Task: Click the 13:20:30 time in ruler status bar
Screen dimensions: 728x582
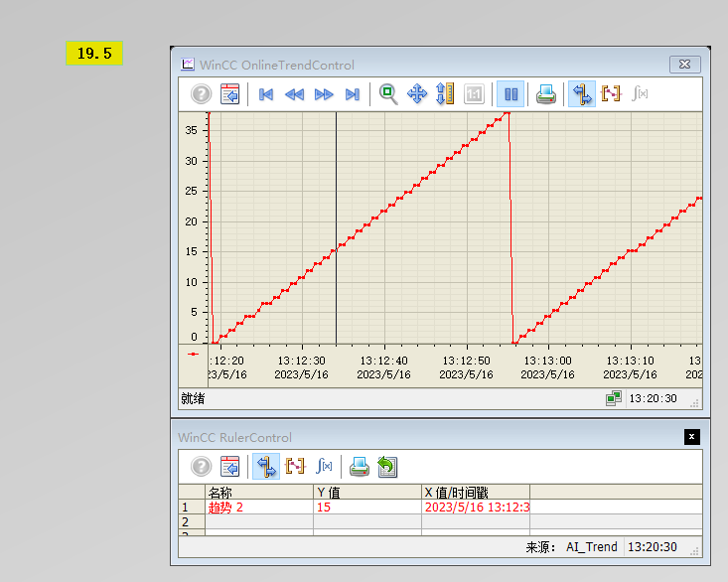Action: pos(653,546)
